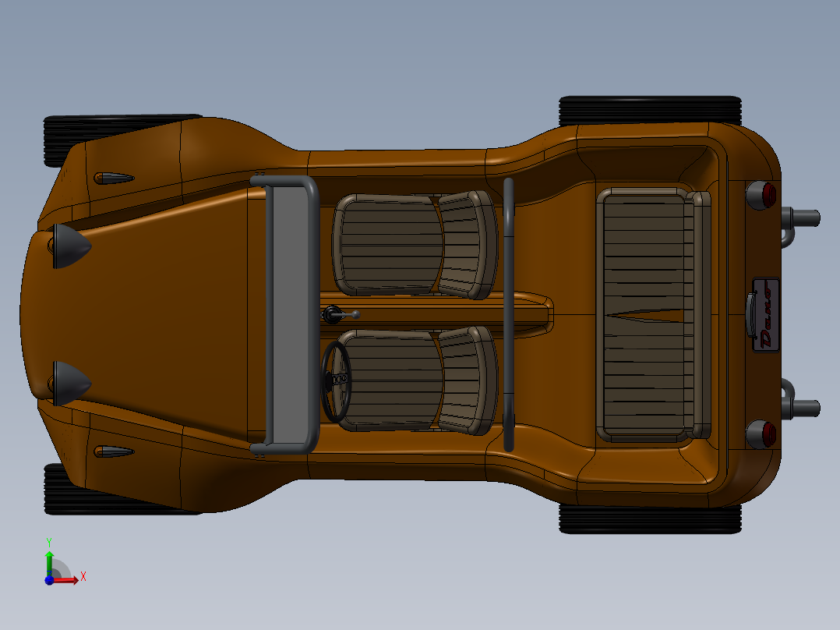
Task: Select the backrest of the seat behind the steering wheel
Action: click(468, 380)
